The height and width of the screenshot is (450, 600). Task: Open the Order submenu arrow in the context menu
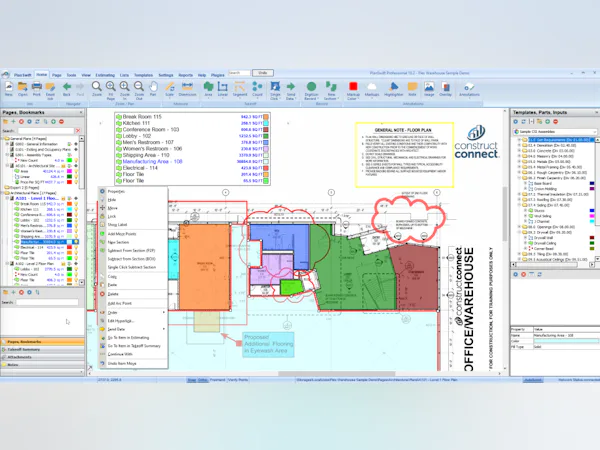164,313
